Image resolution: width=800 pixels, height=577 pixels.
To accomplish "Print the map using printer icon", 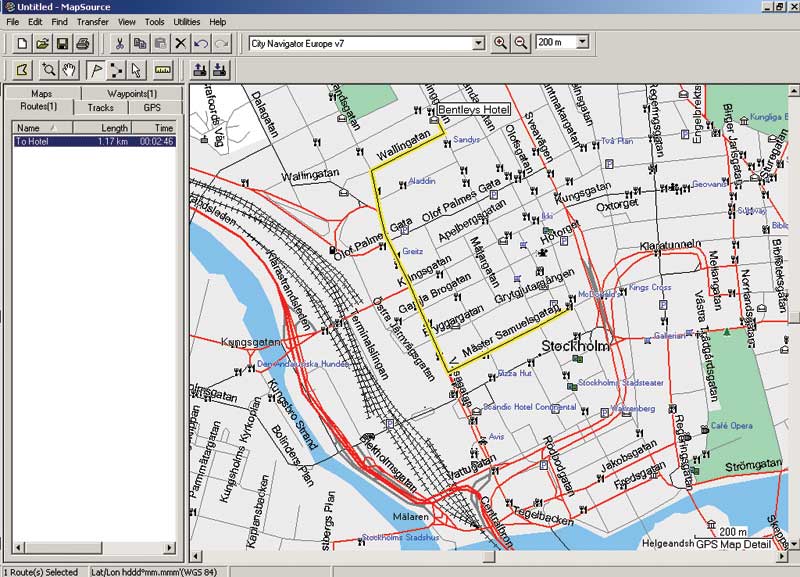I will (83, 44).
